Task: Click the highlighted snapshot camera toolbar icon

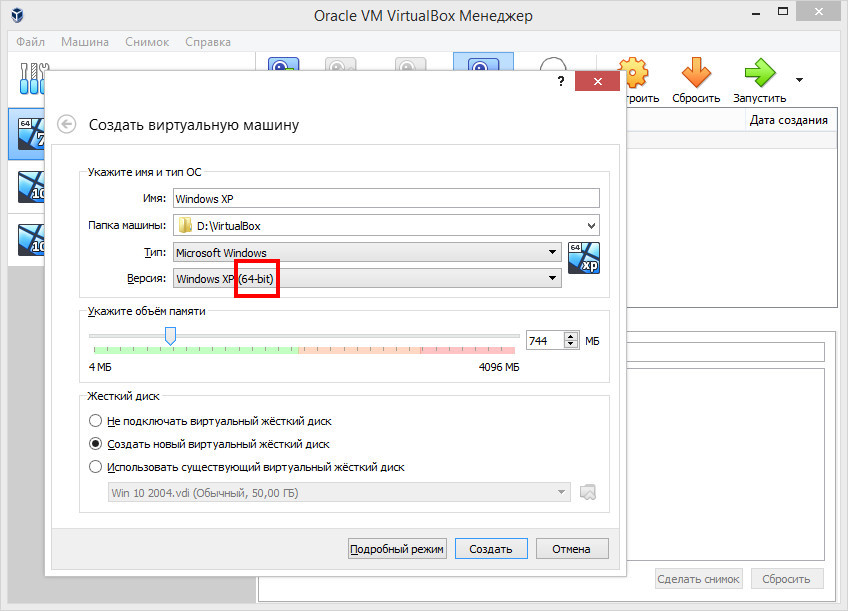Action: point(483,62)
